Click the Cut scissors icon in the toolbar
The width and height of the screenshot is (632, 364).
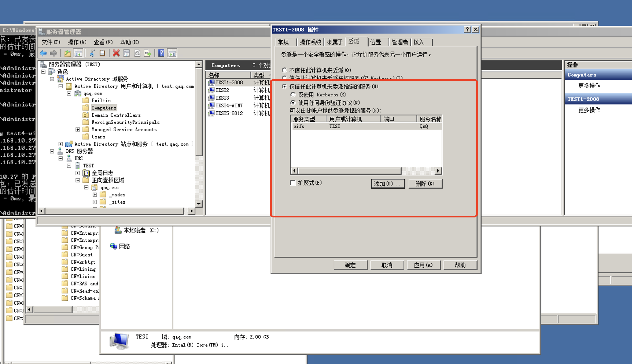coord(92,53)
